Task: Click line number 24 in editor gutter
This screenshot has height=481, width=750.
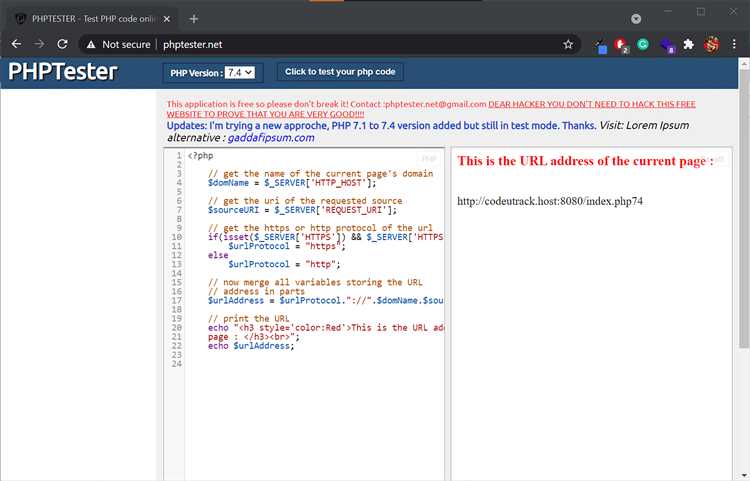Action: pyautogui.click(x=176, y=364)
